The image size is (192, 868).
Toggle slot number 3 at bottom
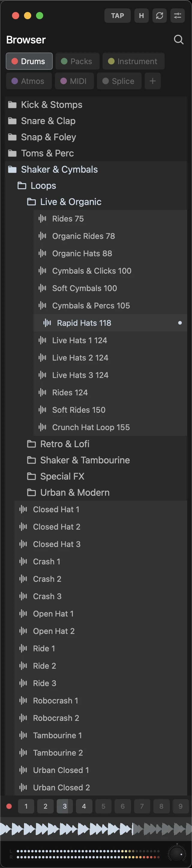[65, 806]
